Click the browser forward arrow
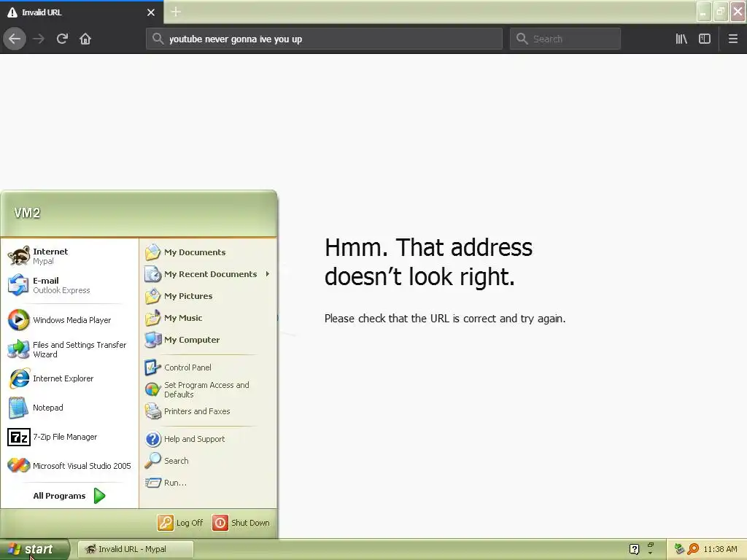 [39, 39]
